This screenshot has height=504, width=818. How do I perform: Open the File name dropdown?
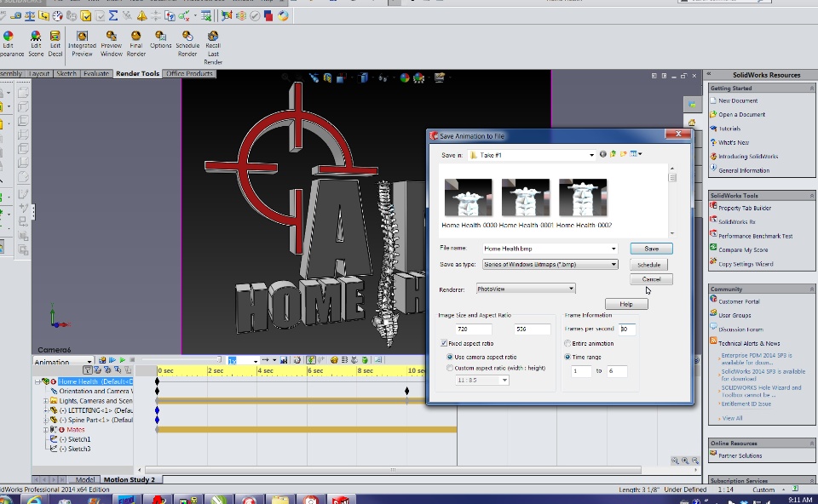pos(613,249)
